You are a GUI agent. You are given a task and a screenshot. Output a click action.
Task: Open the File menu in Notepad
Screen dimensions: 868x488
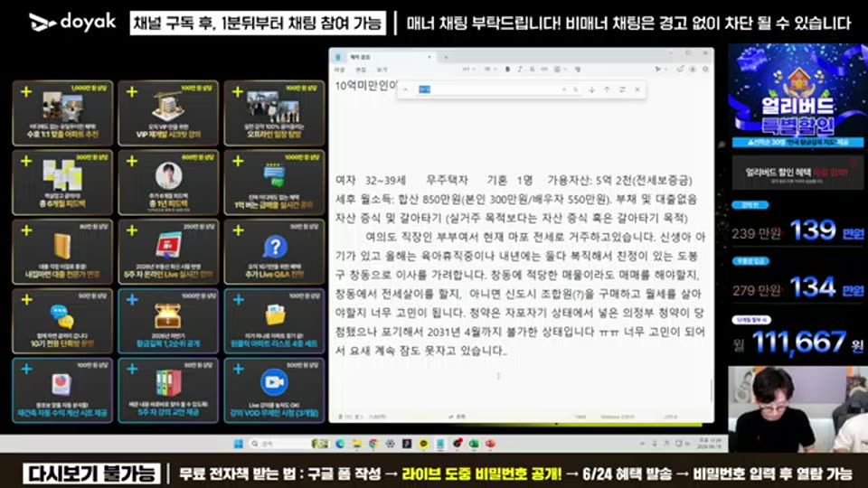(x=339, y=70)
